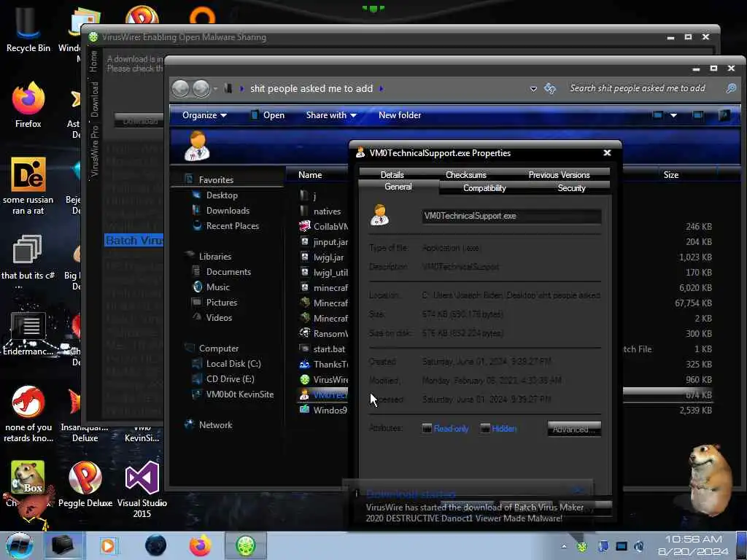Expand the view options dropdown arrow
Image resolution: width=747 pixels, height=560 pixels.
pyautogui.click(x=673, y=115)
